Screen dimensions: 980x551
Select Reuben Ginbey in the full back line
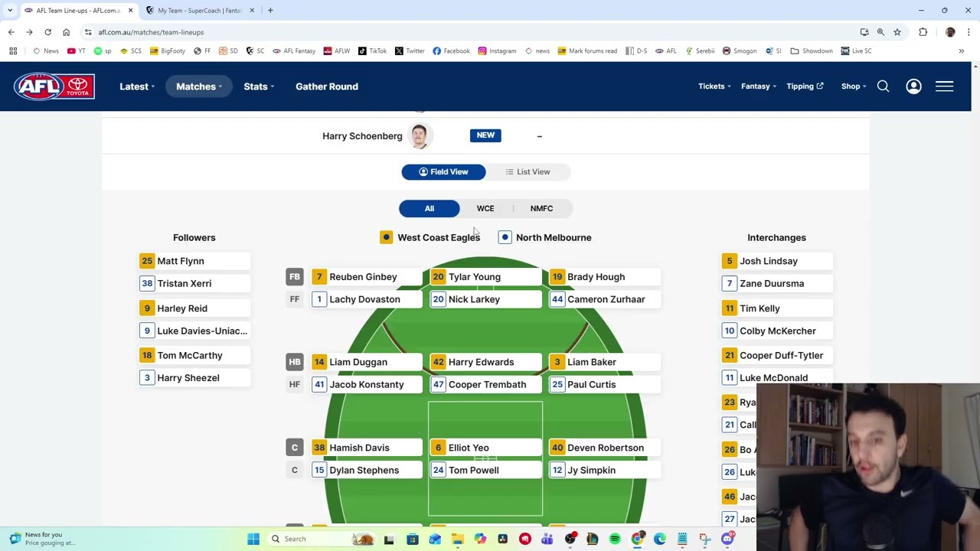point(367,277)
